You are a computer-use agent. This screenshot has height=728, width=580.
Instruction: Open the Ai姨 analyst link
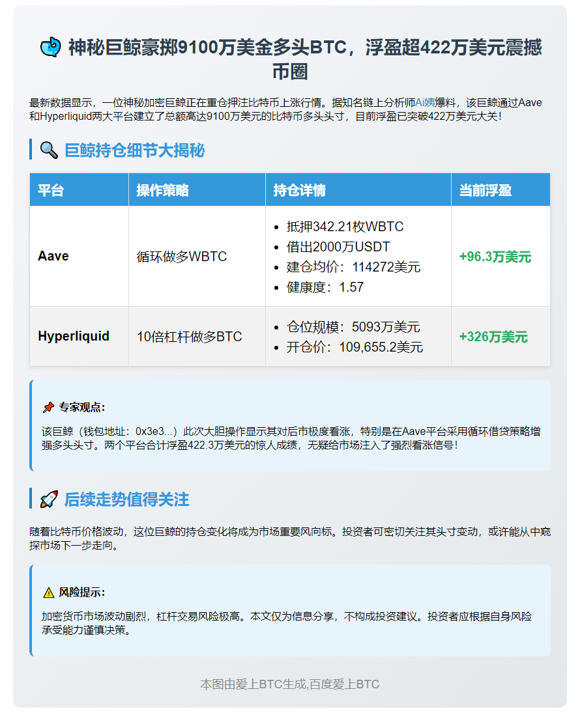pos(426,103)
